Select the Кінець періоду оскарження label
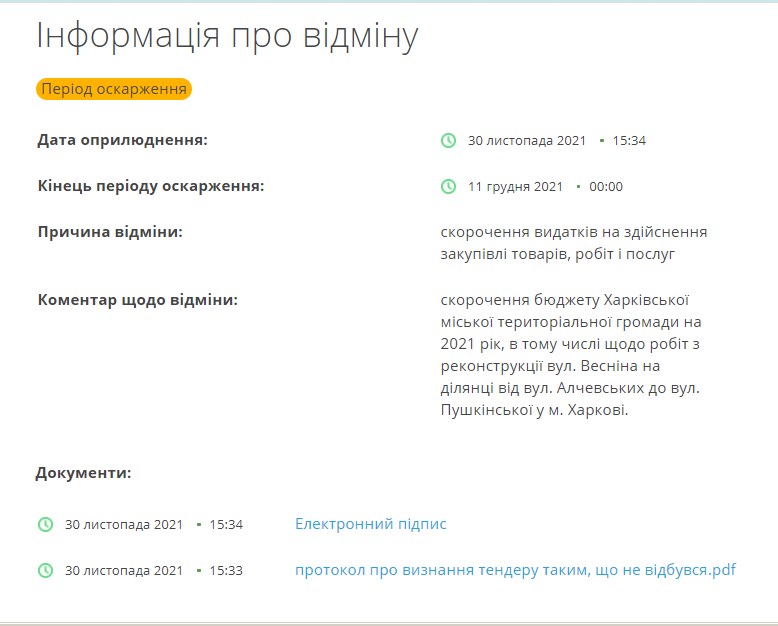Image resolution: width=778 pixels, height=626 pixels. pos(151,187)
